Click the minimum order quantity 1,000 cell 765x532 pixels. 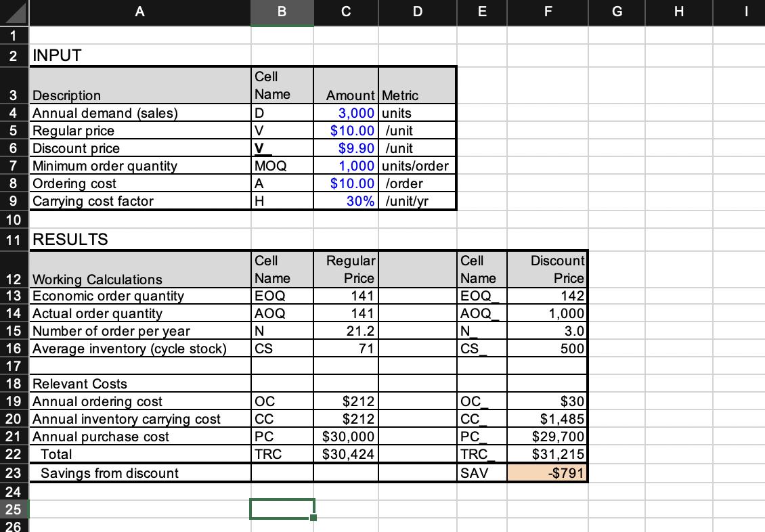coord(346,165)
